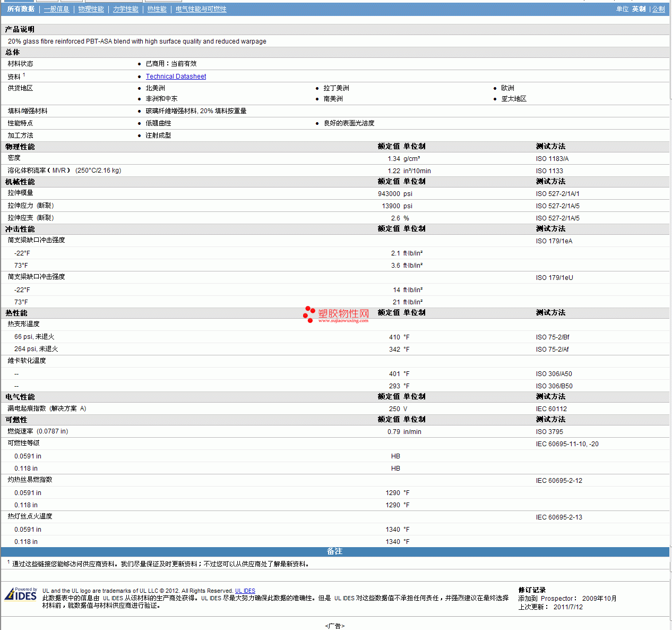This screenshot has height=630, width=672.
Task: Click the 修订记录 heading
Action: click(532, 590)
